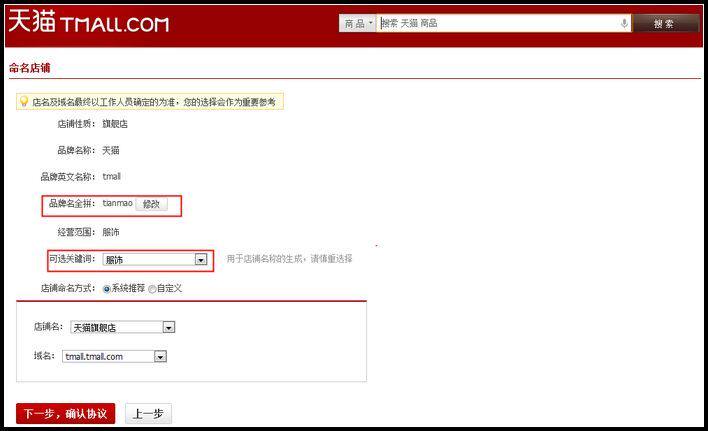Click the 修改 button beside tianmao
The image size is (708, 431).
pyautogui.click(x=152, y=204)
